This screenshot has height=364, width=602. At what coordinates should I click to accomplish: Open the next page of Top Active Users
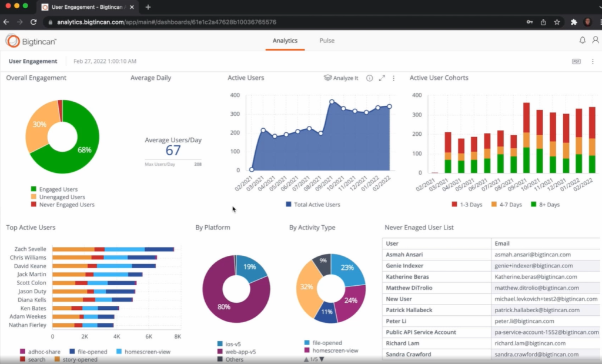[322, 358]
